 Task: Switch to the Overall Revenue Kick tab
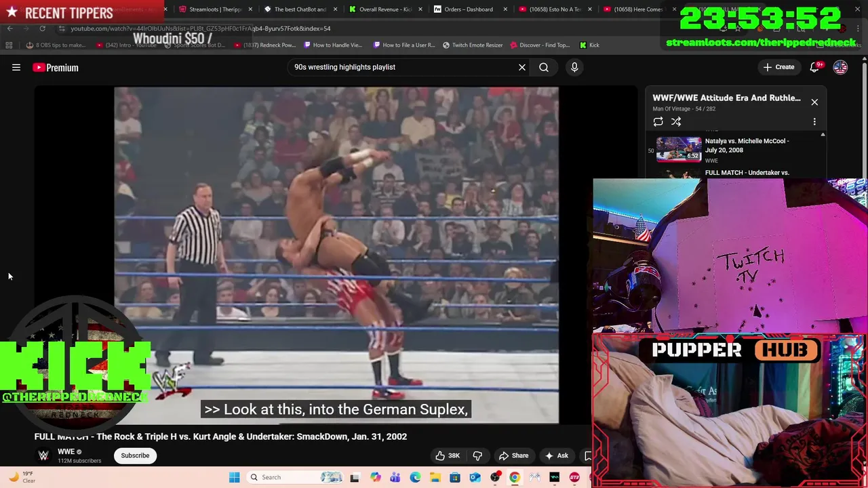click(x=384, y=9)
